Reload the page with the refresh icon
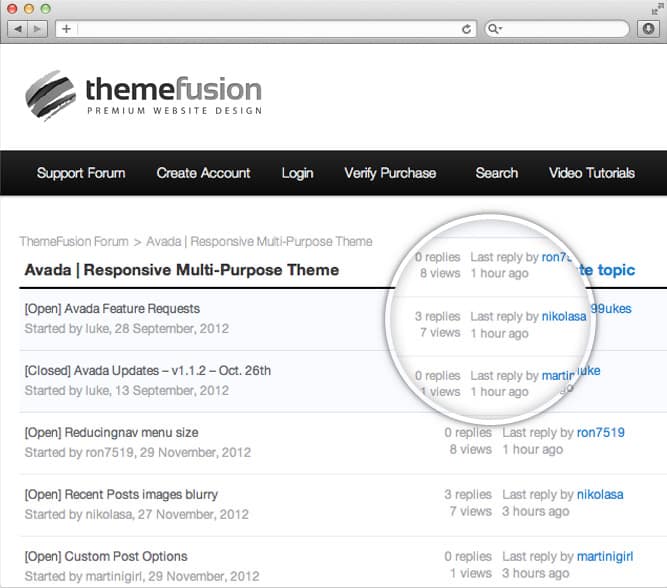Screen dimensions: 667x588 [x=467, y=29]
